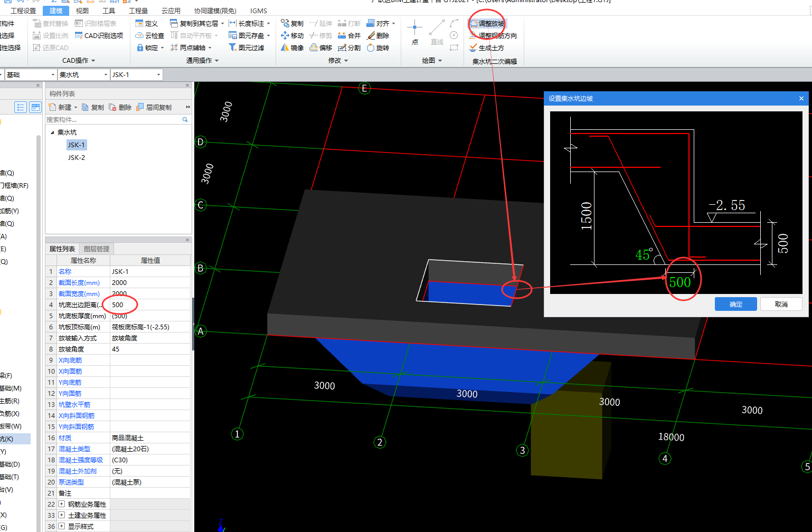Click X向底筋 property link
This screenshot has width=812, height=532.
(x=70, y=360)
